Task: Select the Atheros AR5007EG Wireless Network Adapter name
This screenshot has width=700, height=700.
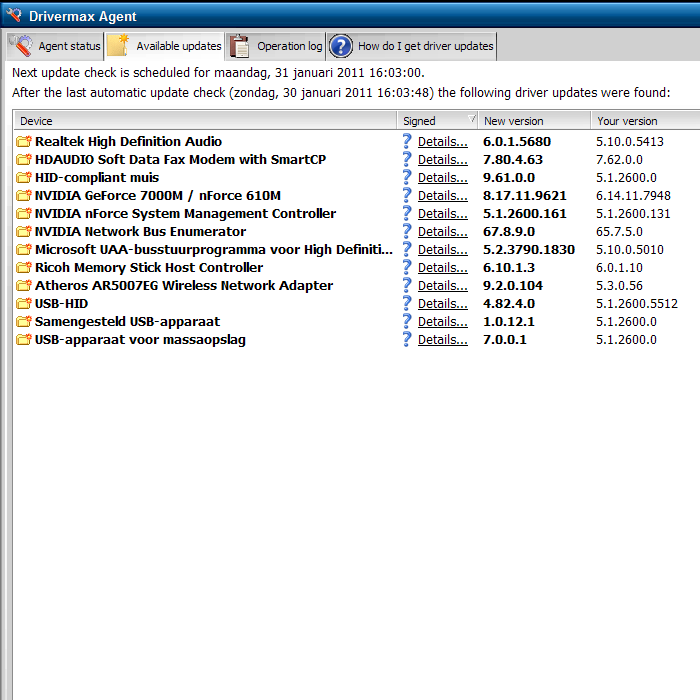Action: [184, 285]
